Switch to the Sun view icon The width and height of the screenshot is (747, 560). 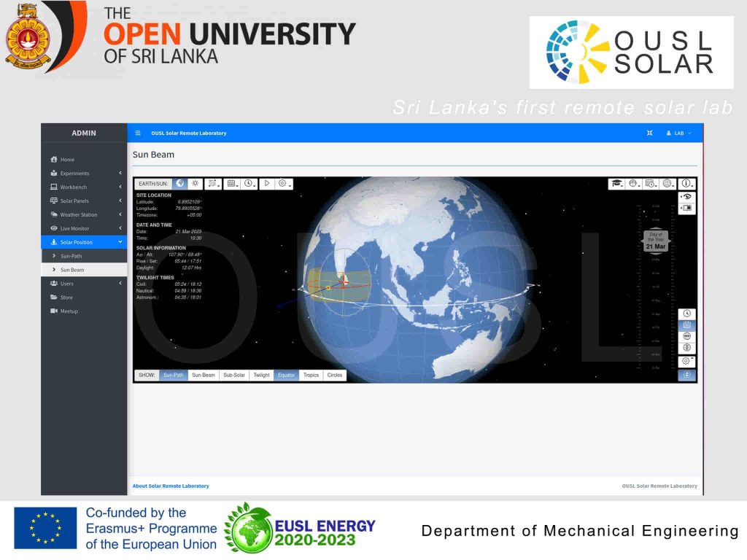(x=196, y=183)
